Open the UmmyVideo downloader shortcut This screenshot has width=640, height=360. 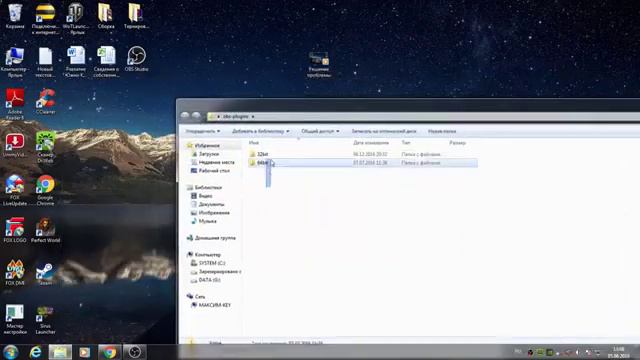tap(15, 145)
